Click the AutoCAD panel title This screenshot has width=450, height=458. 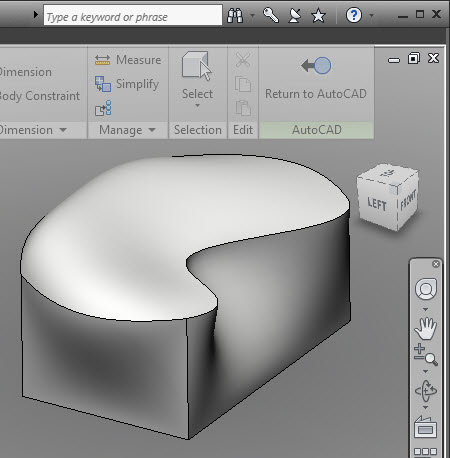(x=317, y=130)
